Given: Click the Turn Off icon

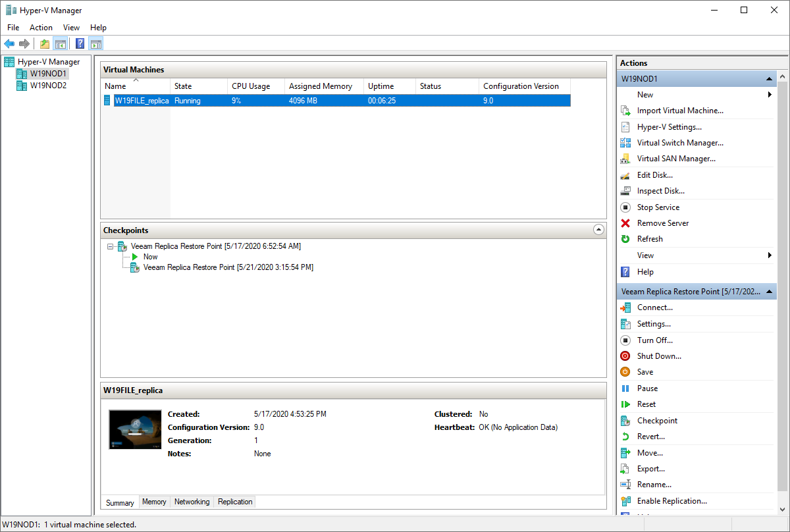Looking at the screenshot, I should pos(625,340).
